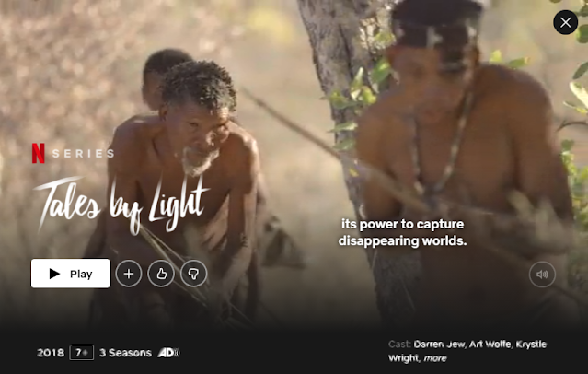Viewport: 588px width, 374px height.
Task: Click the subtitle caption text on the trailer
Action: coord(402,232)
